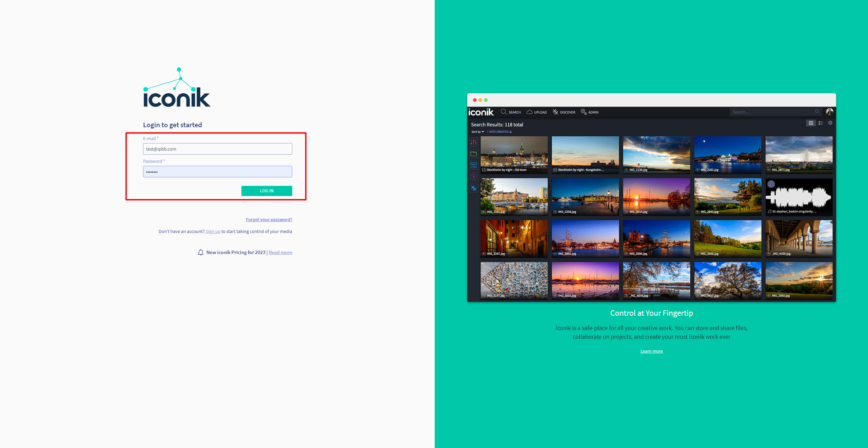
Task: Toggle DATE CREATED sort direction arrow
Action: 510,132
